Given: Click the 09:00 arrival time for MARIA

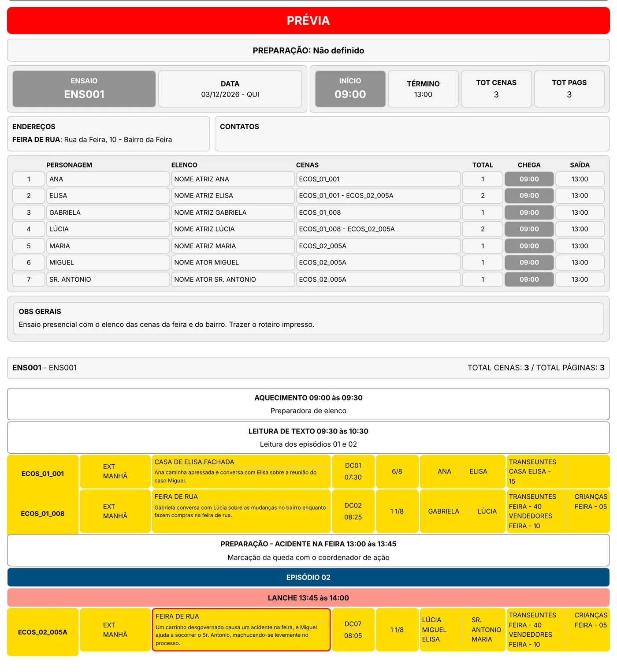Looking at the screenshot, I should coord(529,246).
